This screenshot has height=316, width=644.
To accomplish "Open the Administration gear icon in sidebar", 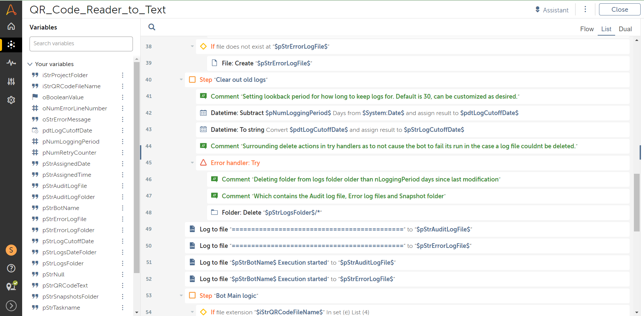I will [11, 100].
